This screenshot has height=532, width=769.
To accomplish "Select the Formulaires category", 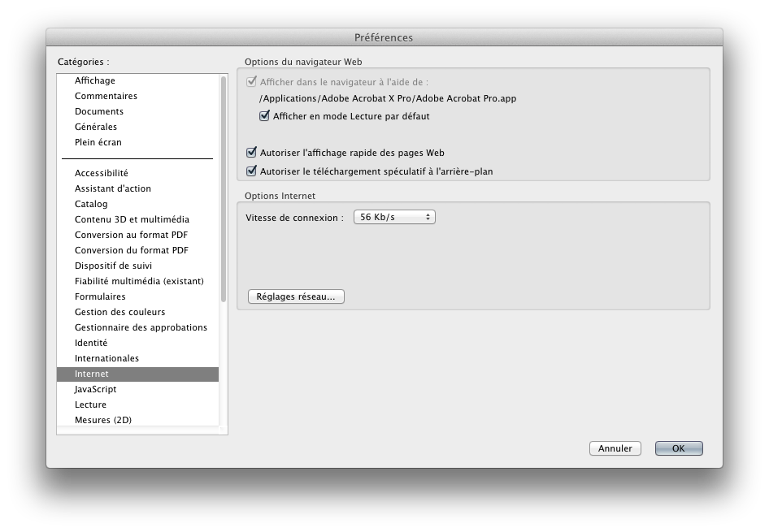I will tap(137, 296).
